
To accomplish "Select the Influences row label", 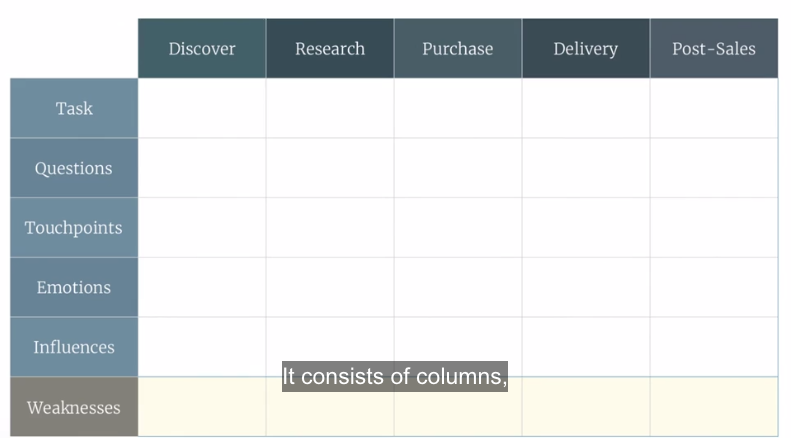I will tap(74, 347).
